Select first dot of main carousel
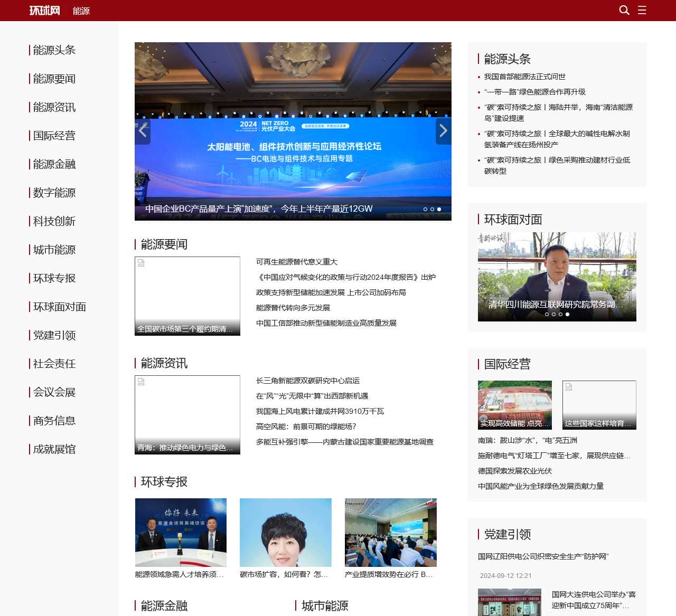 [x=425, y=209]
